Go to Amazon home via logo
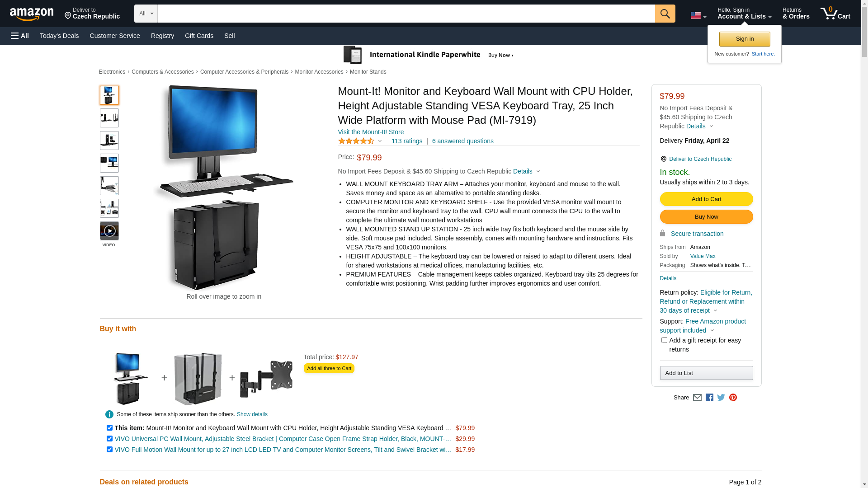 (32, 14)
